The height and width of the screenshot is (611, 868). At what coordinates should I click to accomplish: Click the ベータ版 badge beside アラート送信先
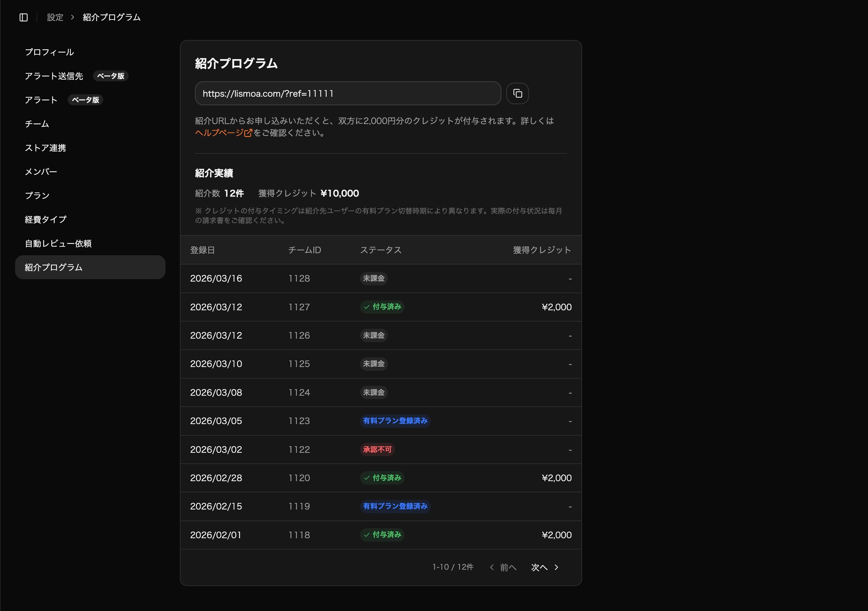pyautogui.click(x=111, y=76)
